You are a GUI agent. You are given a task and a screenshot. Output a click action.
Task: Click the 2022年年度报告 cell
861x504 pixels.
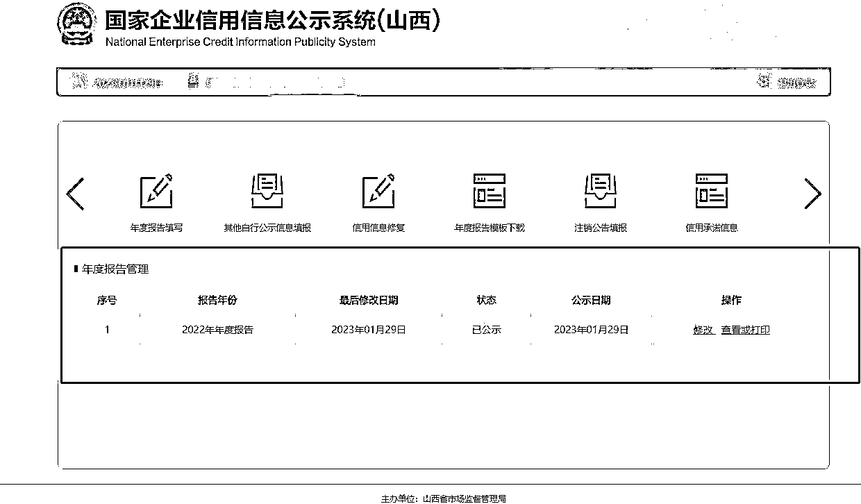pos(217,330)
